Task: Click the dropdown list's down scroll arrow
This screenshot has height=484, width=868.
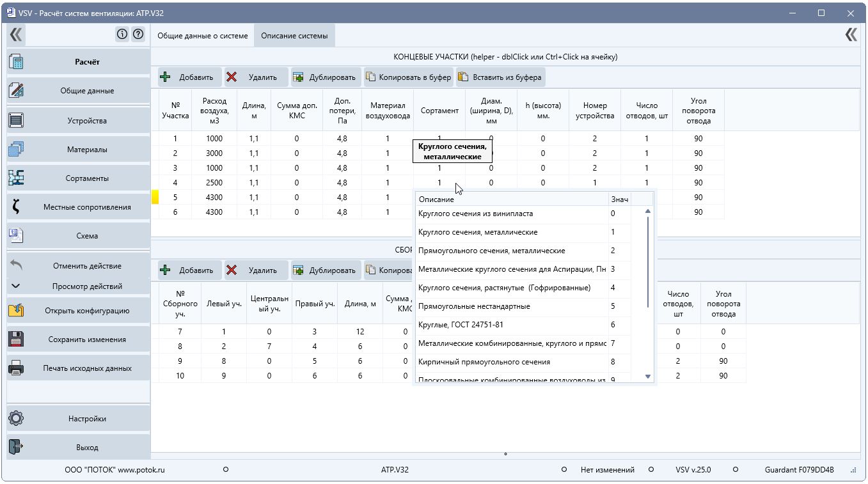Action: pyautogui.click(x=648, y=377)
